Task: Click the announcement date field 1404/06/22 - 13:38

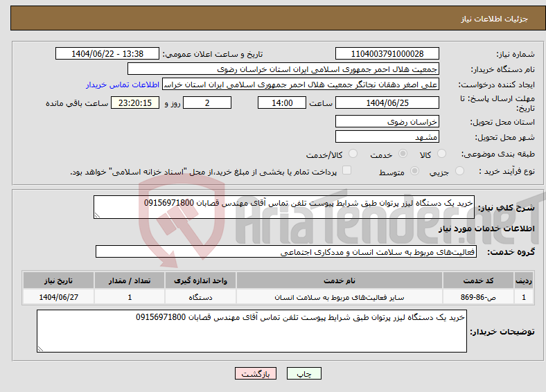Action: click(x=107, y=53)
